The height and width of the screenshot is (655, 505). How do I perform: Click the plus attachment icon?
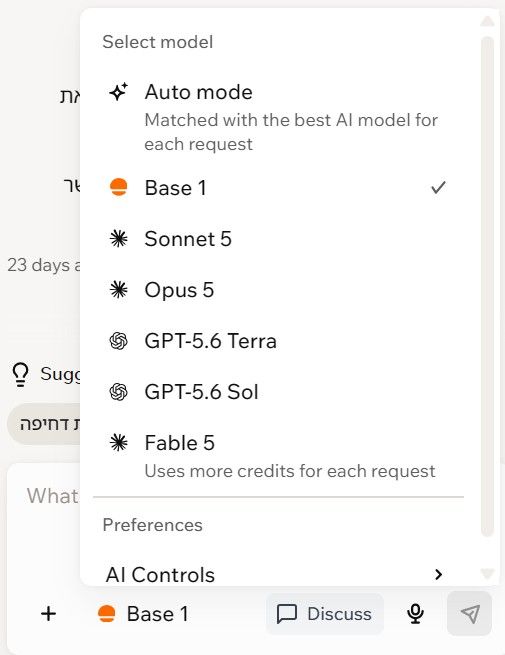point(48,614)
